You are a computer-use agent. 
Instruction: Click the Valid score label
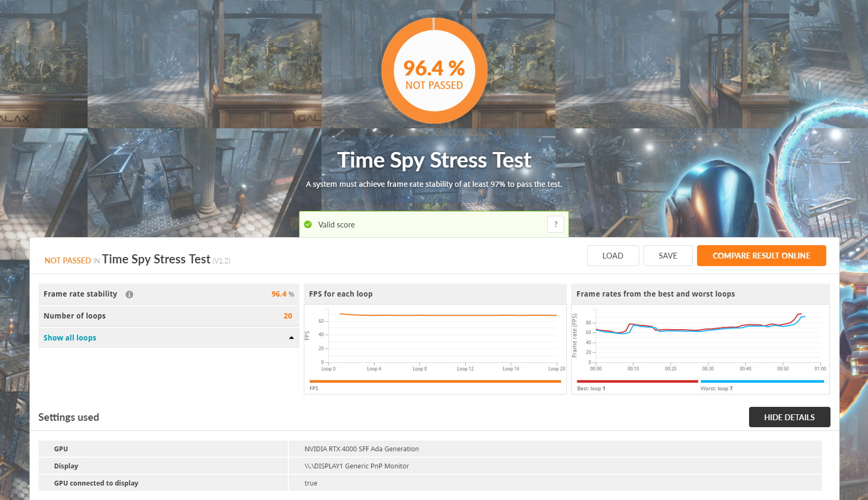(x=336, y=225)
